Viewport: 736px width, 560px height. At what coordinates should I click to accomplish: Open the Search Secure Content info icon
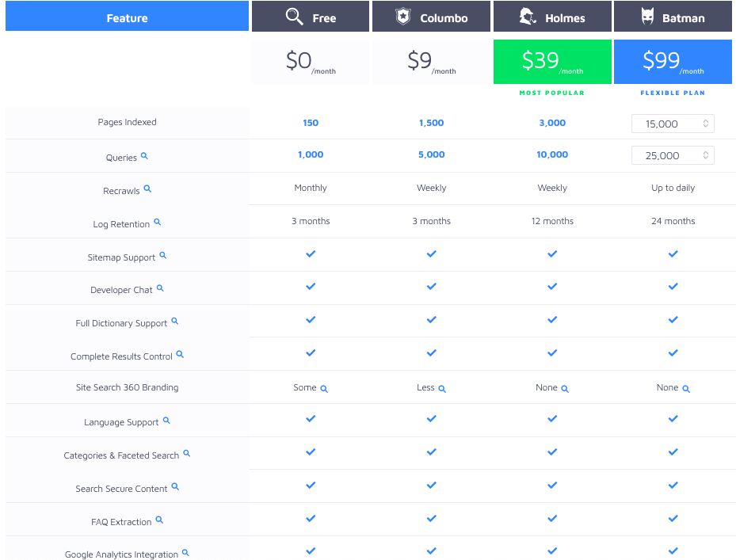[x=175, y=486]
